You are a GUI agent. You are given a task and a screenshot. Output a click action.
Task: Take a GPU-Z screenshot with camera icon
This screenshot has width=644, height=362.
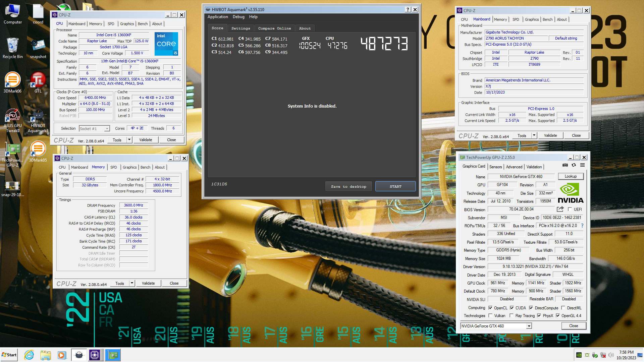click(x=565, y=165)
